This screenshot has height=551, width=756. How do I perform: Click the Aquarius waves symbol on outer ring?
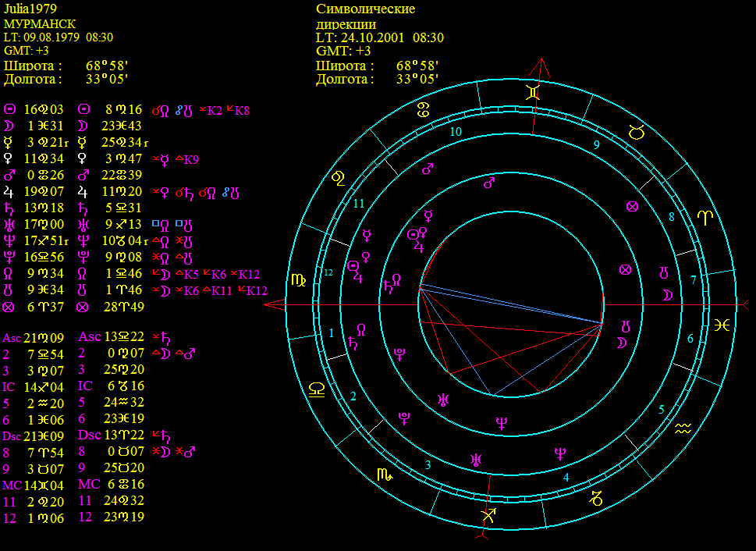click(x=683, y=428)
